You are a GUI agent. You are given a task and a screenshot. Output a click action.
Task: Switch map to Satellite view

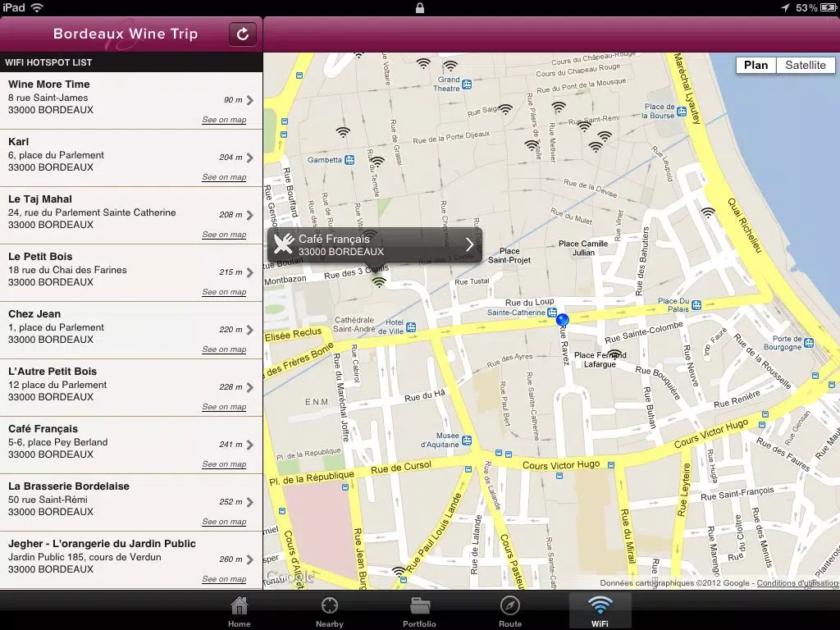pyautogui.click(x=806, y=66)
